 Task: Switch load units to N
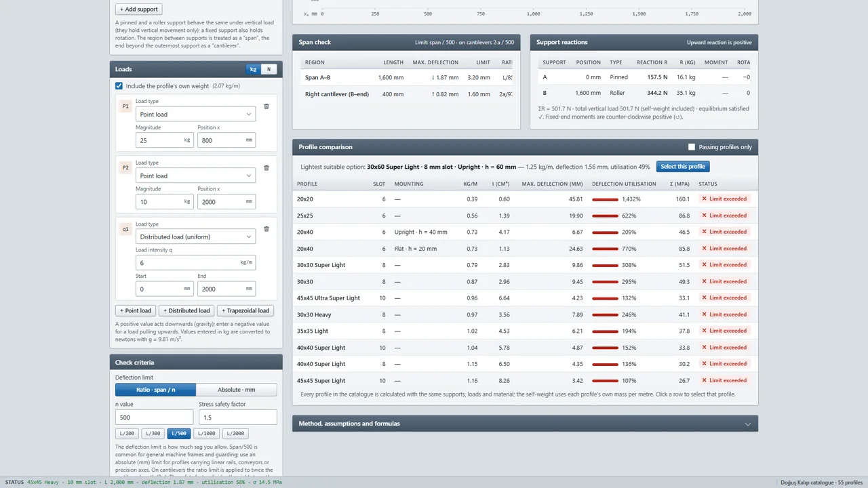[x=269, y=69]
